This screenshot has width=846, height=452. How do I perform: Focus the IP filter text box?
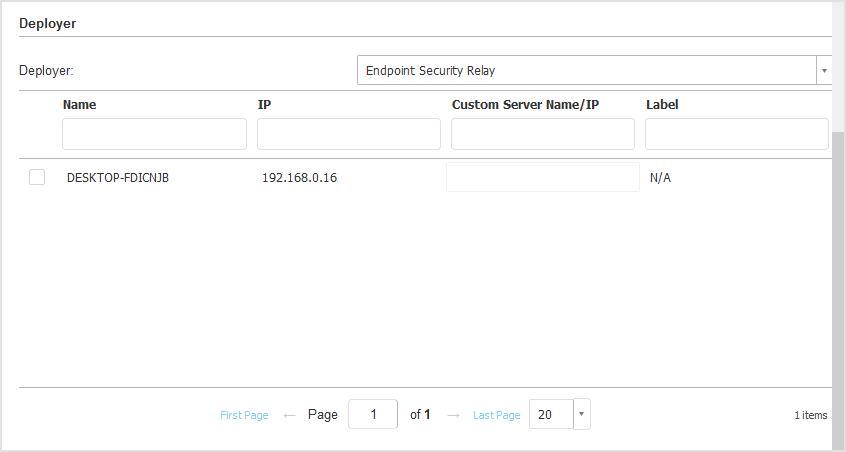348,134
